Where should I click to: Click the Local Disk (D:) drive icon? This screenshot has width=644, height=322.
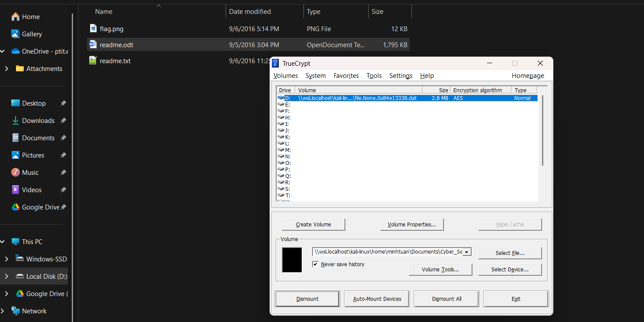click(19, 276)
